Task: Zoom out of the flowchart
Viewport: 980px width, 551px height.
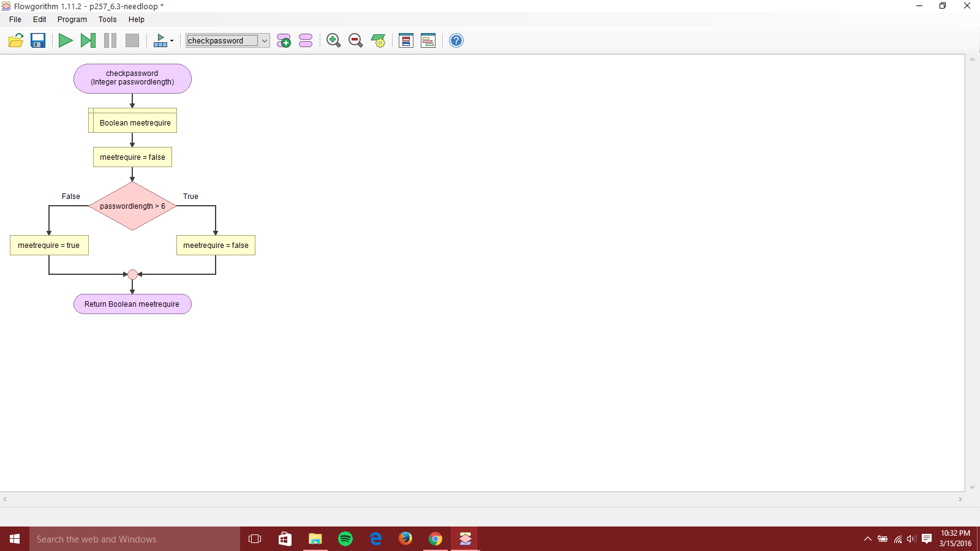Action: click(x=355, y=40)
